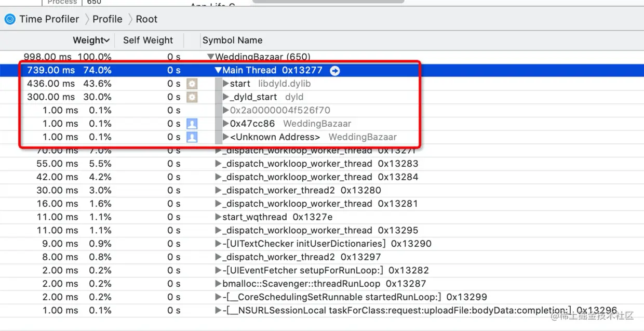
Task: Expand the _dispatch_workloop_worker_thread 0x13284 row
Action: (218, 177)
